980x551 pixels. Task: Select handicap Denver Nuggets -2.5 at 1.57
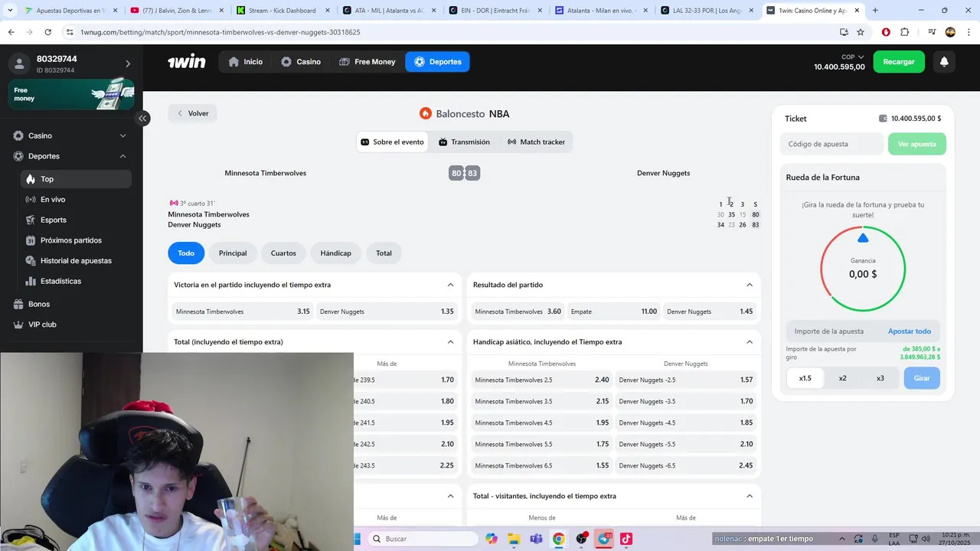[686, 380]
